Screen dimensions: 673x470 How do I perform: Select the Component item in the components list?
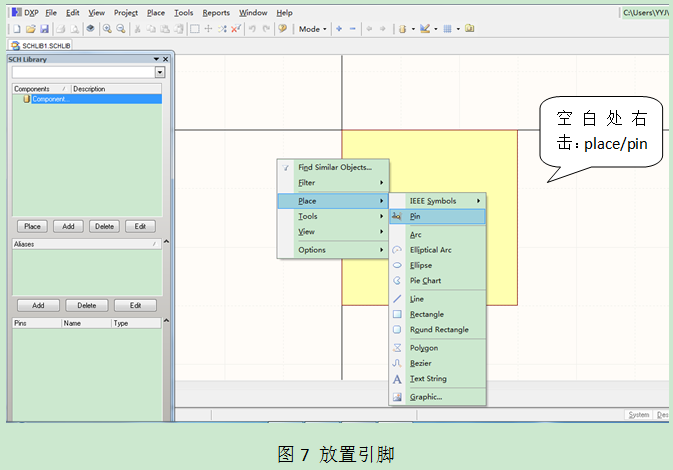50,99
